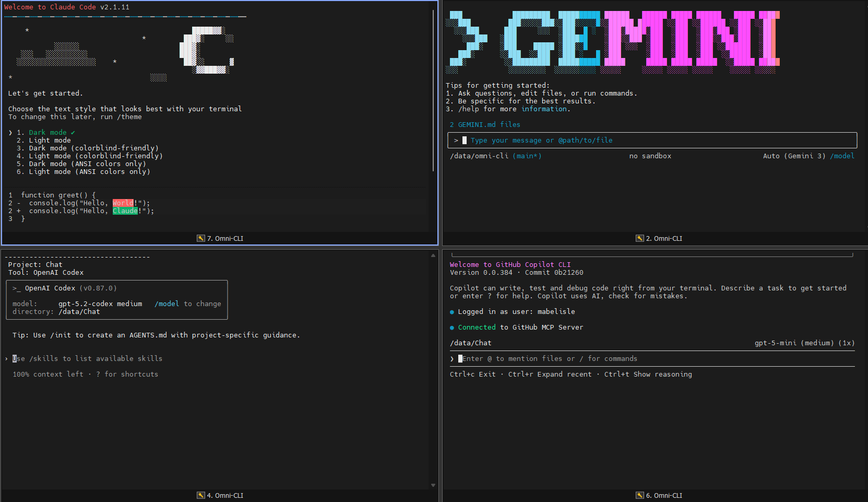Screen dimensions: 868x502
Task: Click '100% context left' status in Codex
Action: click(x=48, y=375)
